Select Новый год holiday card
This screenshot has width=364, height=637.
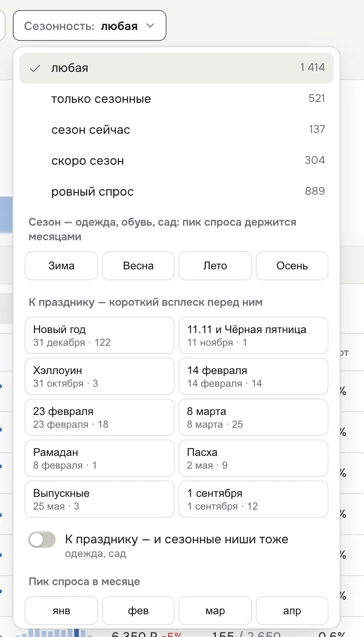100,335
